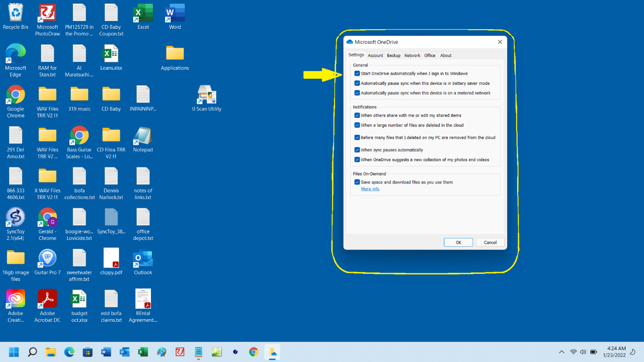644x362 pixels.
Task: Toggle 'When sync pauses automatically' notification
Action: [x=357, y=150]
